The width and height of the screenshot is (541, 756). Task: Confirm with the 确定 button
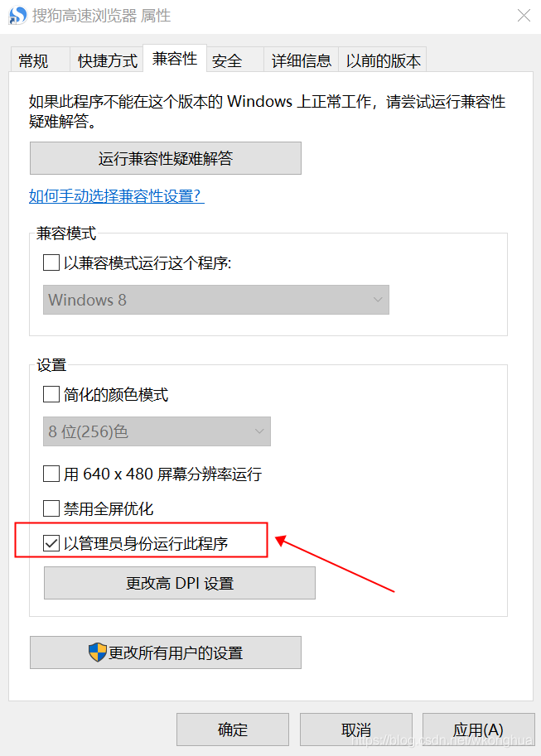[233, 730]
